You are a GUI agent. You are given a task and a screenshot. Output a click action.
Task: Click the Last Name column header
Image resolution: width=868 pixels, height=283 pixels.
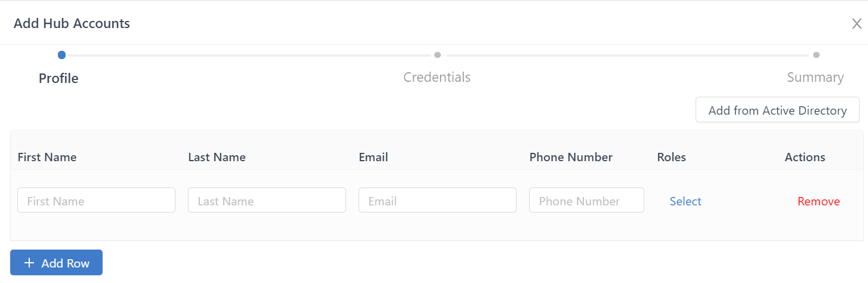tap(217, 158)
